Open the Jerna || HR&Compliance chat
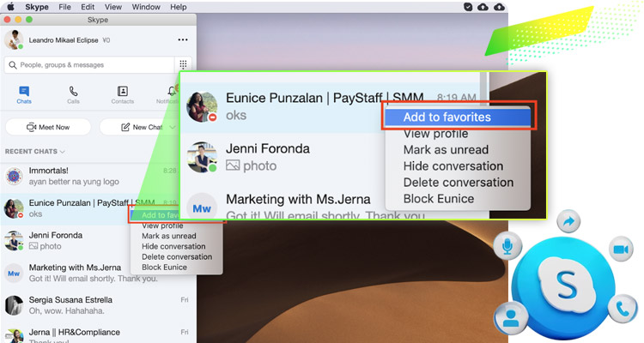 98,334
